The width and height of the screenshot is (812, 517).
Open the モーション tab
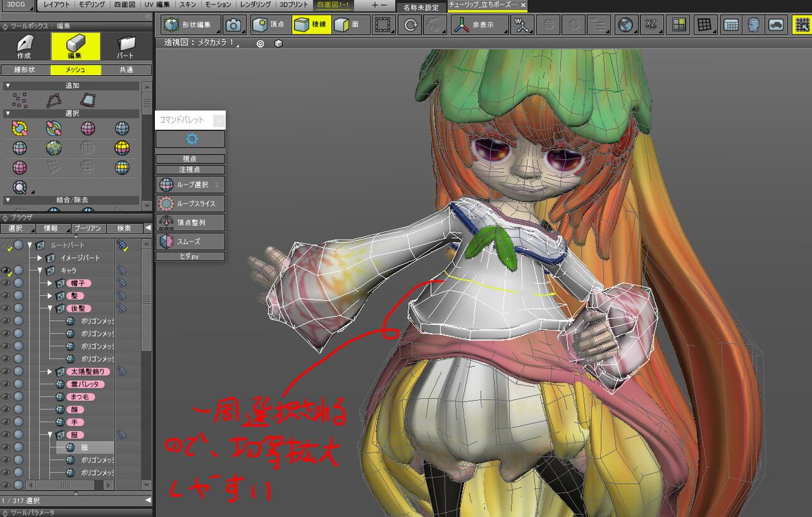[x=219, y=5]
